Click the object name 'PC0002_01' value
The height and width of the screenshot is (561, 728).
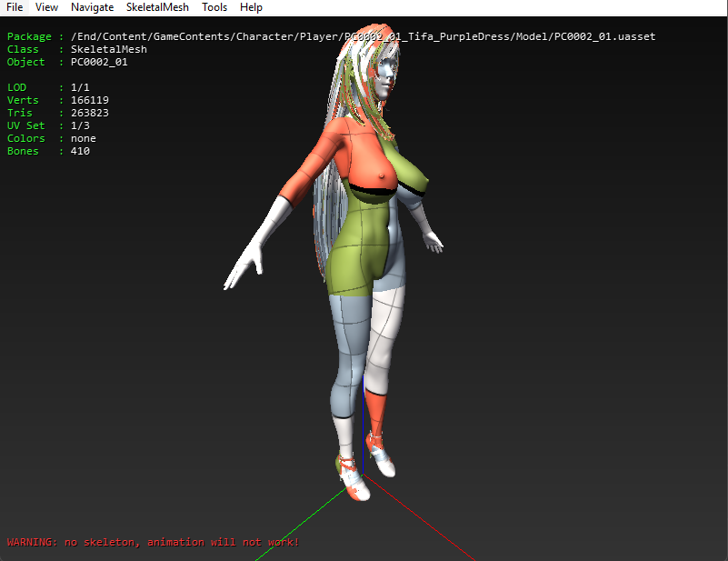tap(99, 62)
